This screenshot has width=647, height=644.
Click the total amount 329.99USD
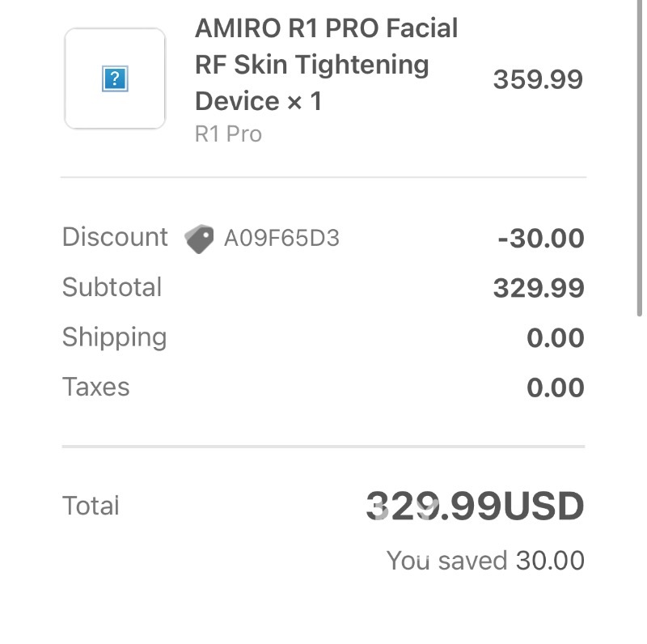[x=475, y=507]
